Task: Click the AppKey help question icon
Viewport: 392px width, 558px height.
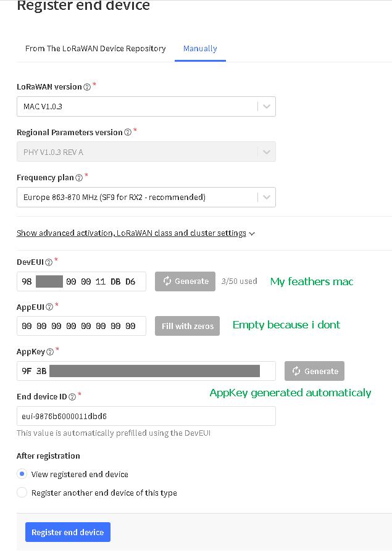Action: pos(50,352)
